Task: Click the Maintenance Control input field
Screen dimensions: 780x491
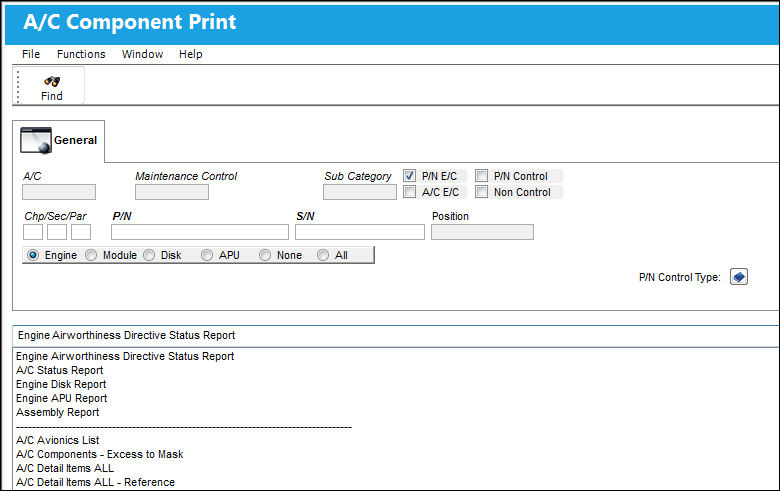Action: coord(172,192)
